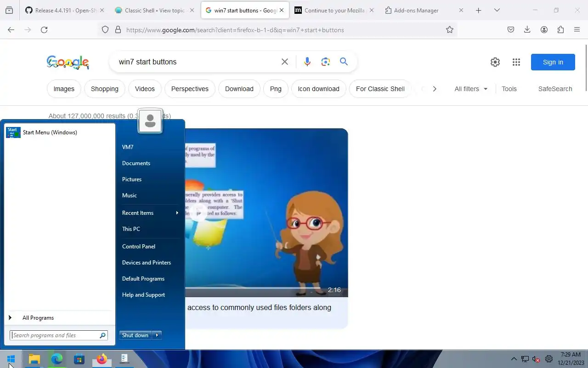Start Google voice search
The height and width of the screenshot is (368, 588).
click(x=307, y=62)
